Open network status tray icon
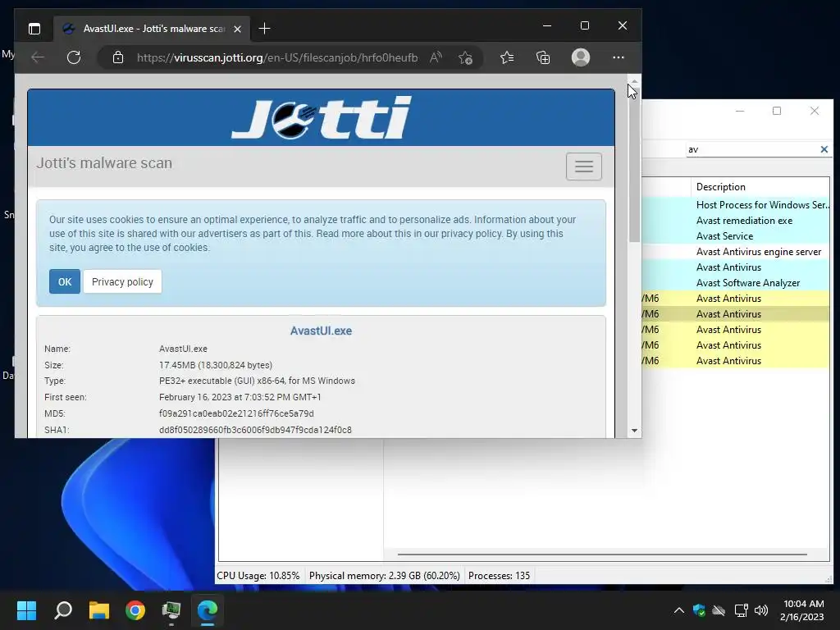Screen dimensions: 840x630 tap(741, 610)
